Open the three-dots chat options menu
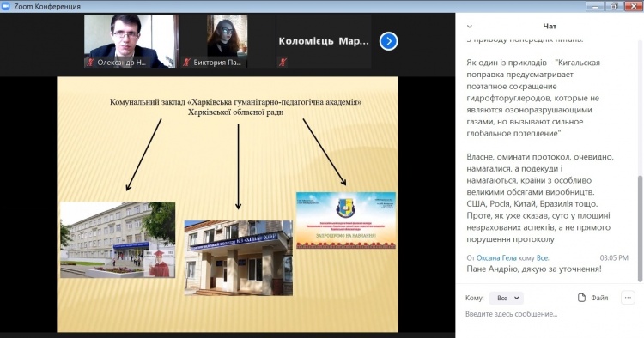The width and height of the screenshot is (644, 338). 628,298
